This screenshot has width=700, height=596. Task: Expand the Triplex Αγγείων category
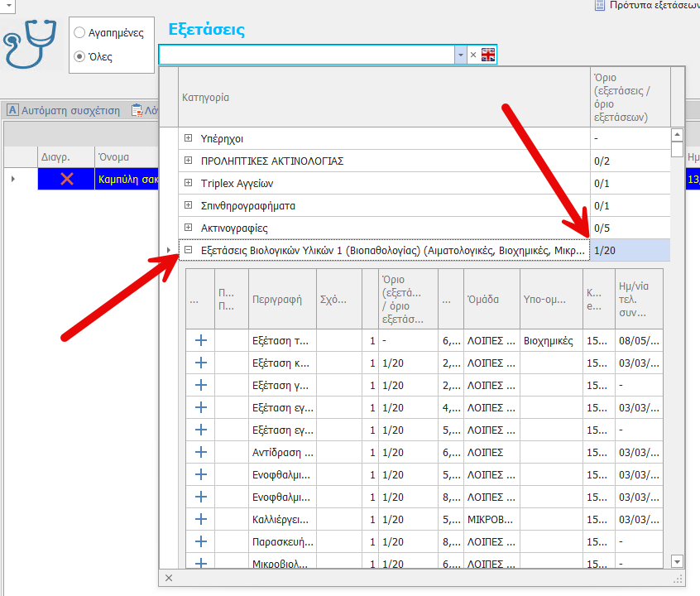tap(189, 183)
